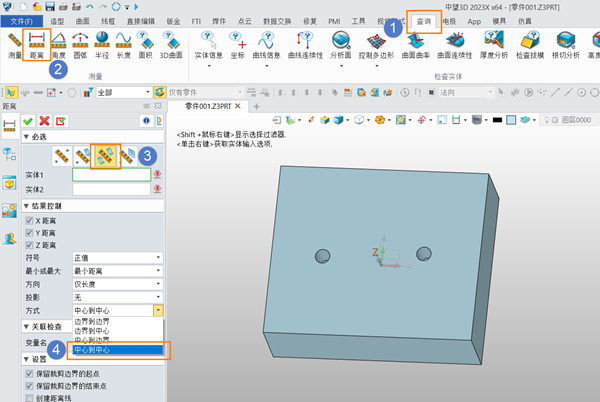Open the 图层0000 layer selector
The height and width of the screenshot is (402, 600).
[569, 120]
